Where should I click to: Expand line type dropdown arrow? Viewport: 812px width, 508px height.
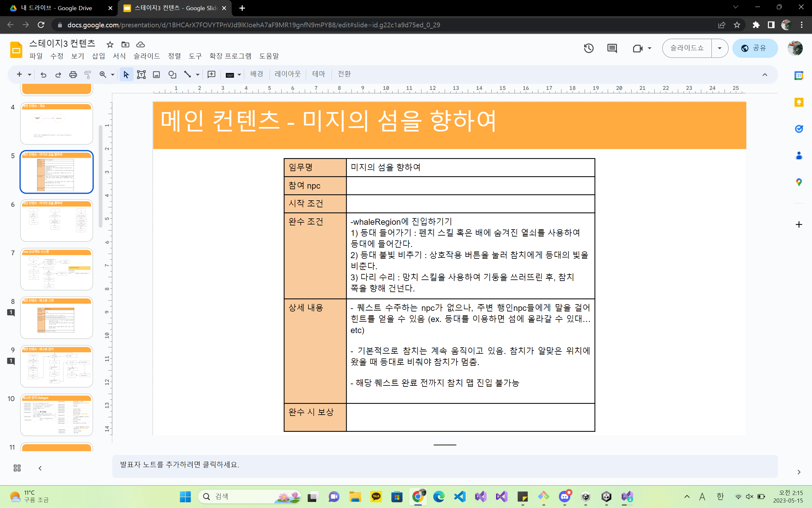pos(198,75)
